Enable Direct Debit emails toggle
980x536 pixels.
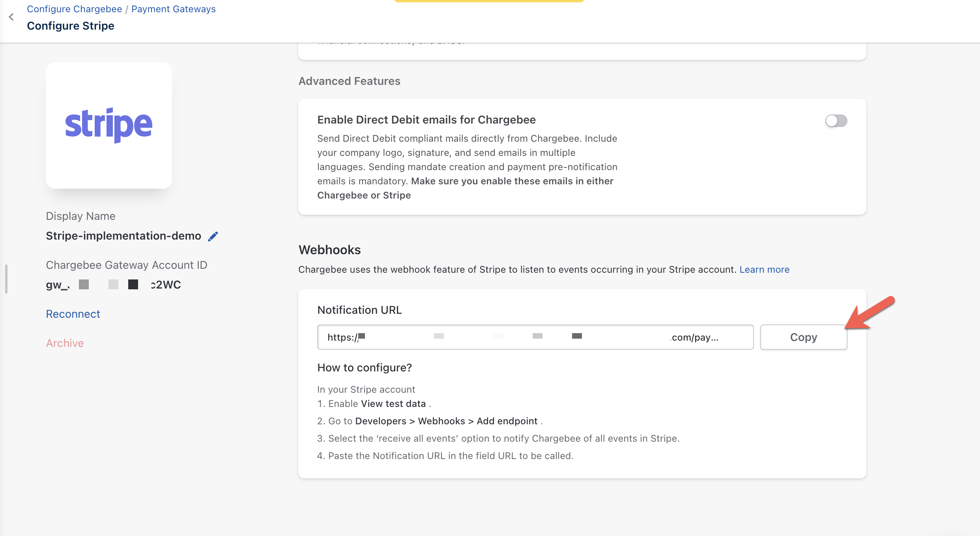836,121
